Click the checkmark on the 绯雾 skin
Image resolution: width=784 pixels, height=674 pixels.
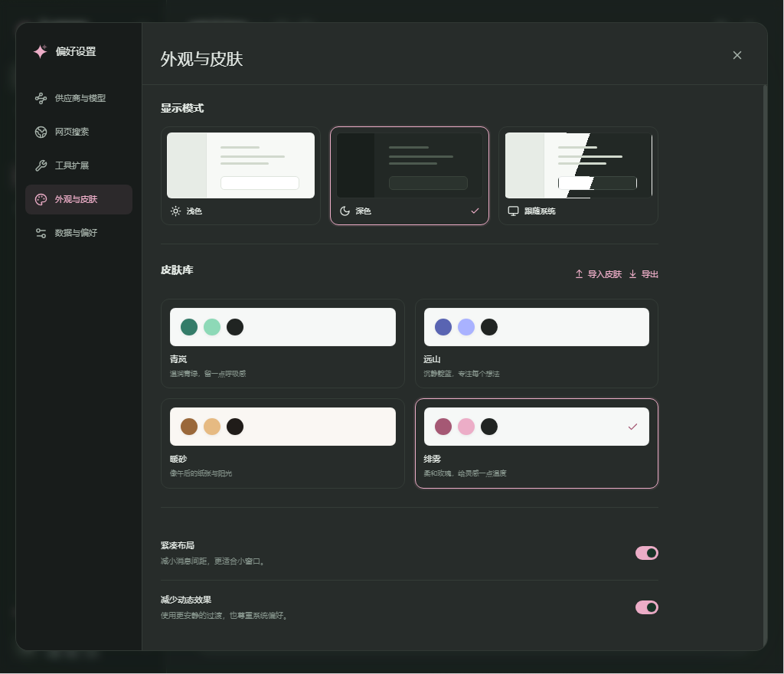[x=632, y=427]
